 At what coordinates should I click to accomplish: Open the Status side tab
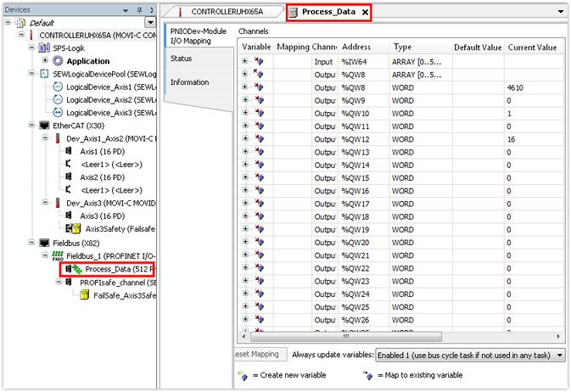coord(199,59)
